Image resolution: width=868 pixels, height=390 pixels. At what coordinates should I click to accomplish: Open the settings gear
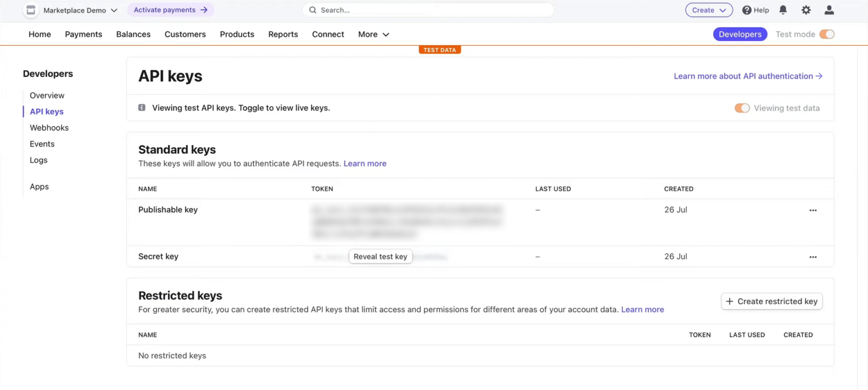(806, 10)
